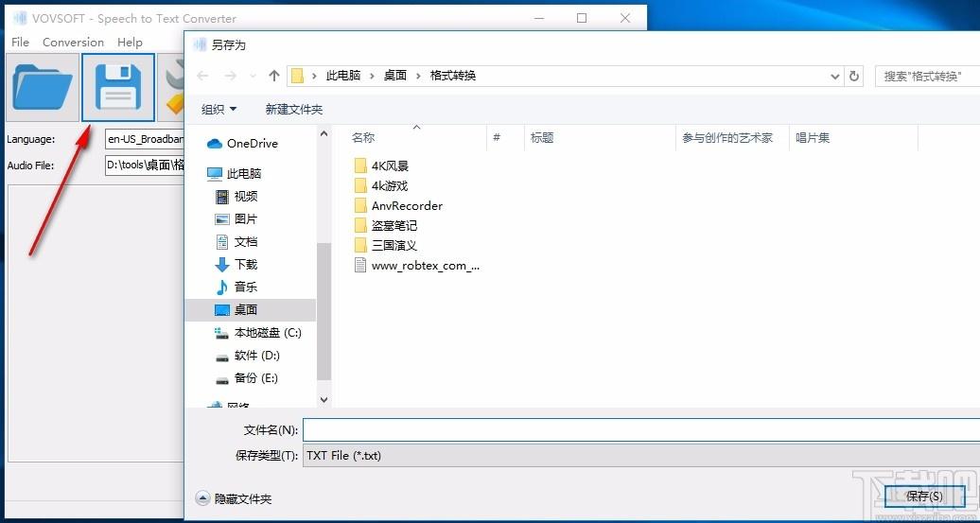980x523 pixels.
Task: Open the 组织 dropdown menu
Action: [x=219, y=110]
